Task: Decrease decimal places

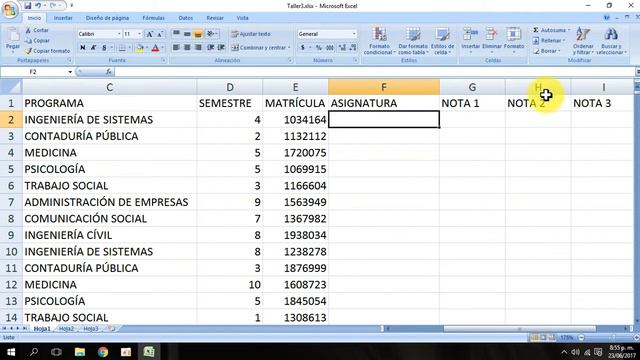Action: (x=353, y=48)
